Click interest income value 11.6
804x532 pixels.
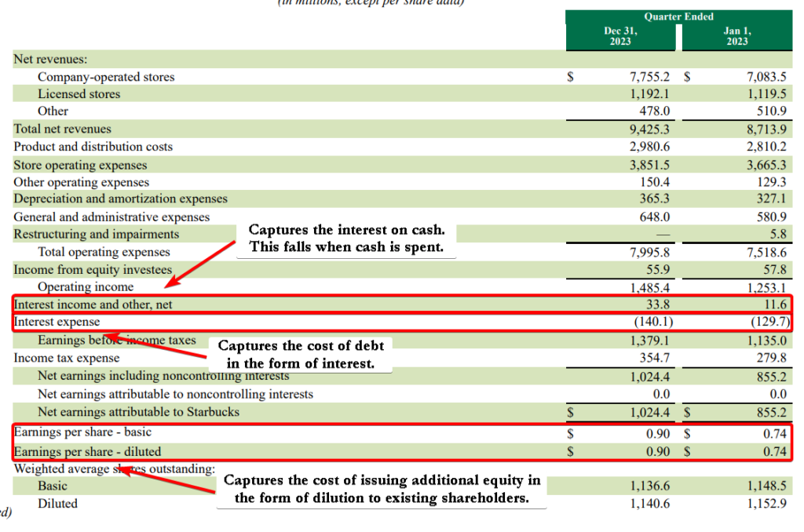775,304
